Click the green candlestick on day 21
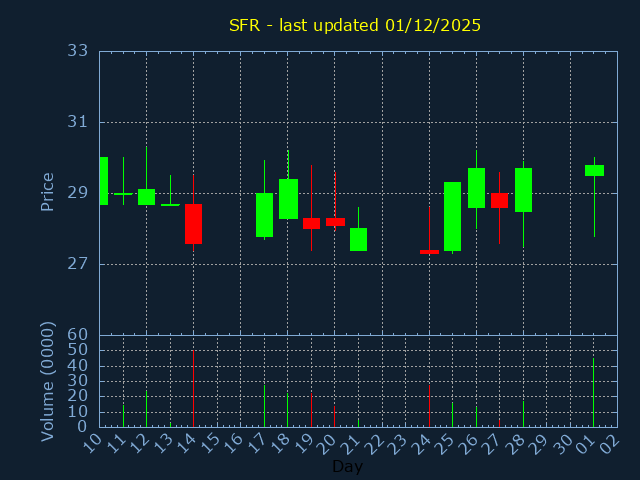The width and height of the screenshot is (640, 480). (x=358, y=239)
